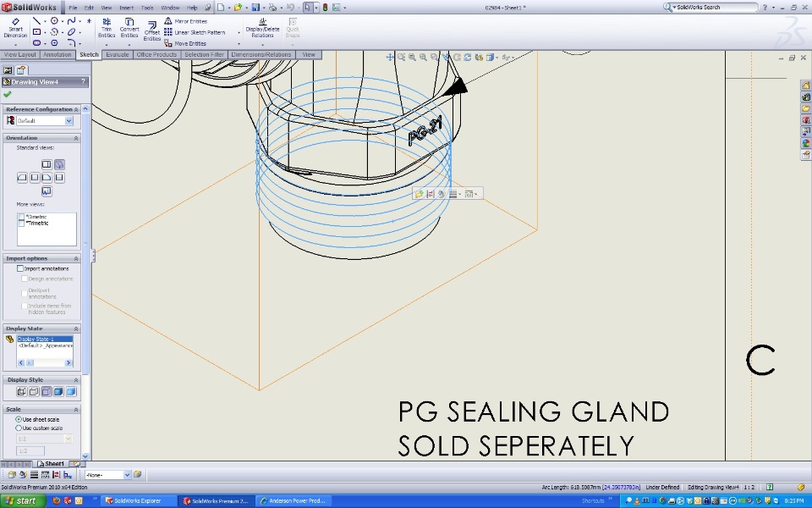Open Drawing View4 help question mark
812x508 pixels.
click(x=83, y=82)
